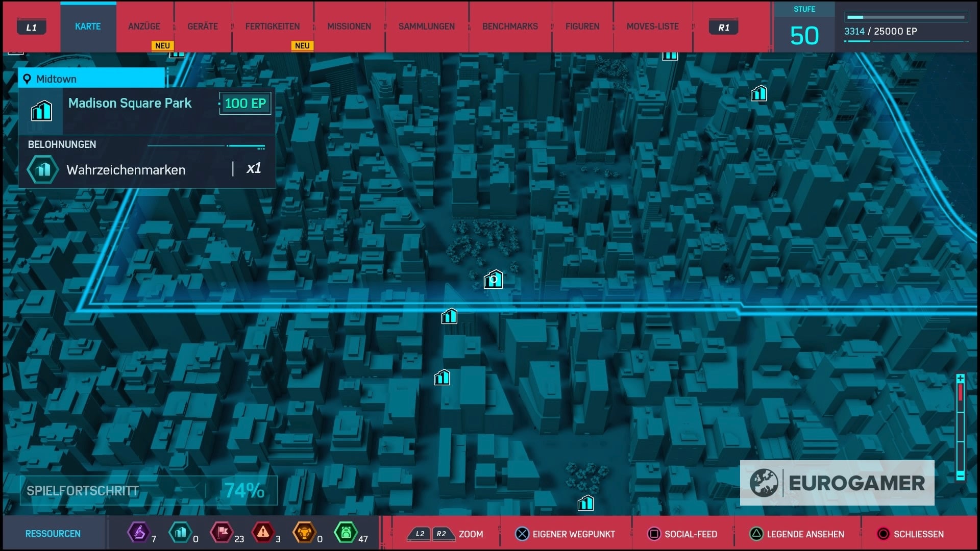The image size is (980, 551).
Task: Click LEGENDE ANSEHEN triangle button
Action: click(797, 534)
